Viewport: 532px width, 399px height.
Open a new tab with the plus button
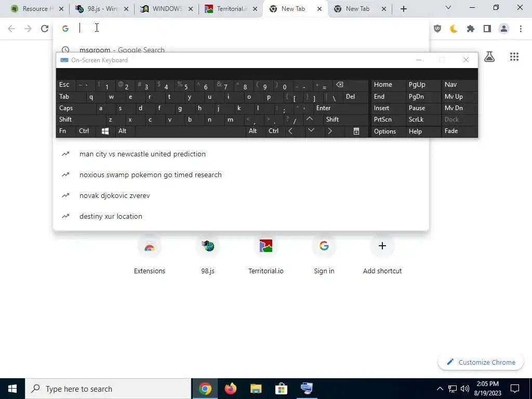coord(403,9)
